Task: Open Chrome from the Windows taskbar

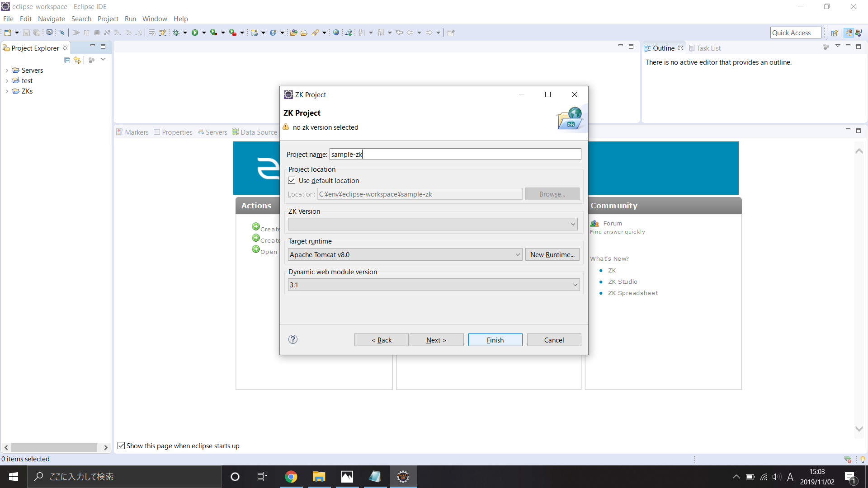Action: pos(291,477)
